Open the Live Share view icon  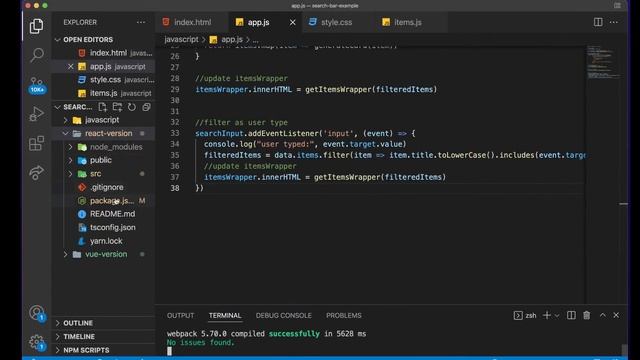[x=36, y=173]
